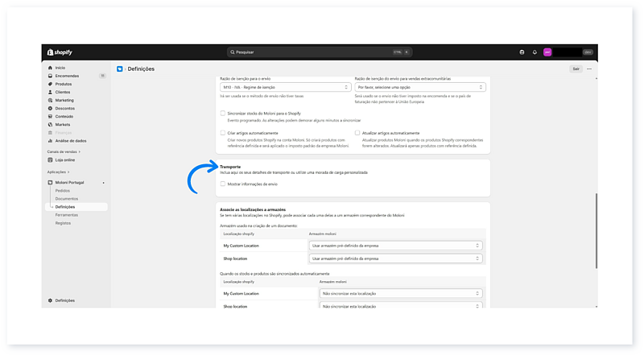Viewport: 644px width, 356px height.
Task: Open the three-dots more options menu
Action: 589,69
